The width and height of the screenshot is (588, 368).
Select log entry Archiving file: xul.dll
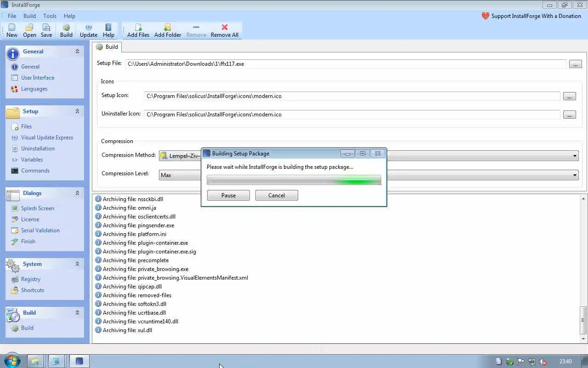(x=124, y=330)
